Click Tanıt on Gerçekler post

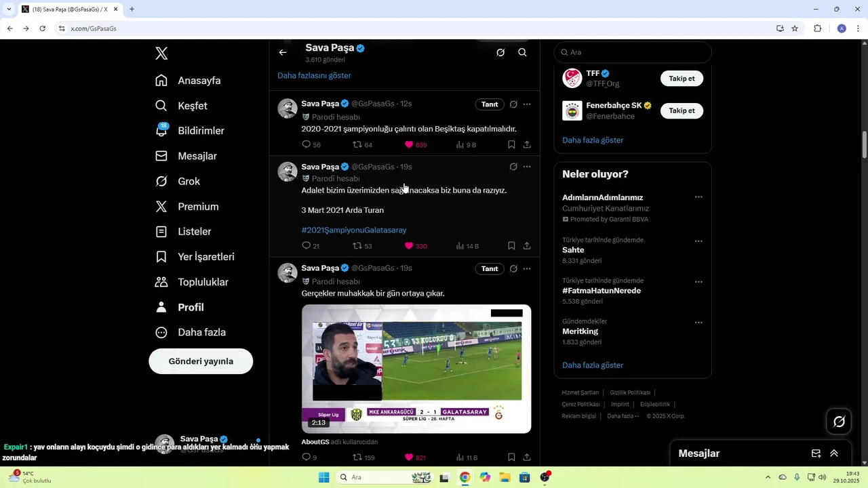point(490,269)
